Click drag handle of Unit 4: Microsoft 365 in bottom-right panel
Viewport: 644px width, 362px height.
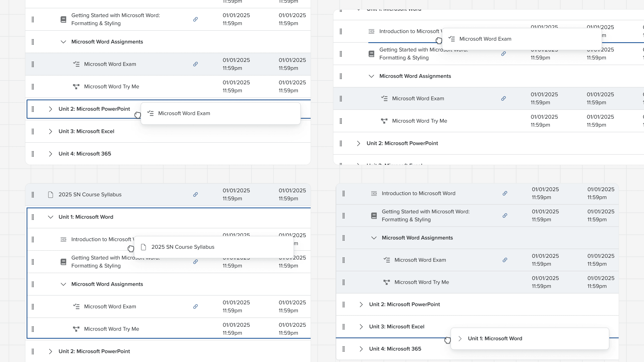pyautogui.click(x=343, y=349)
